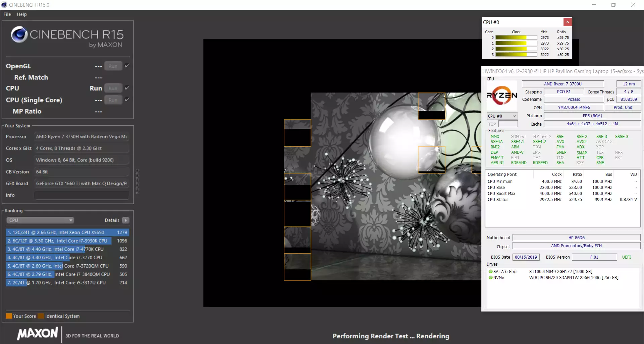Image resolution: width=644 pixels, height=344 pixels.
Task: Click the BIOS Version F.01 field
Action: click(x=594, y=257)
